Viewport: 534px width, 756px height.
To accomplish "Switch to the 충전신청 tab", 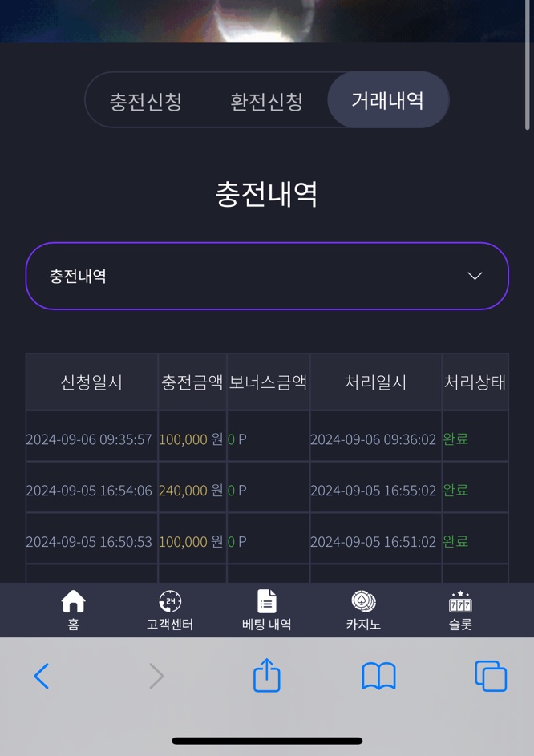I will (x=146, y=101).
